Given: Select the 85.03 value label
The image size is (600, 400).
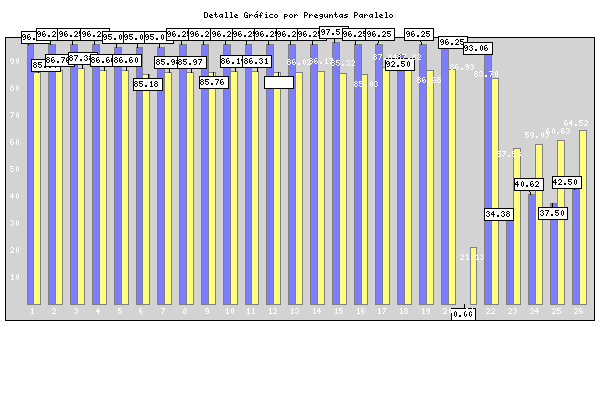Looking at the screenshot, I should tap(366, 84).
